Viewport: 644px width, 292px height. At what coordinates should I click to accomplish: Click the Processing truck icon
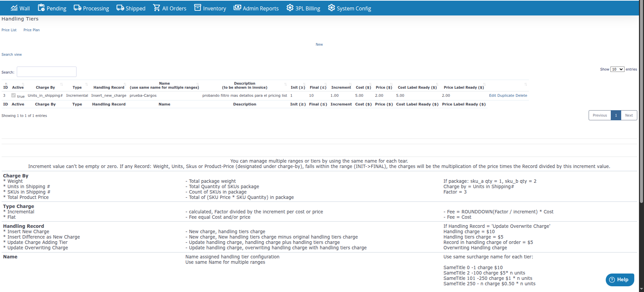pos(78,8)
